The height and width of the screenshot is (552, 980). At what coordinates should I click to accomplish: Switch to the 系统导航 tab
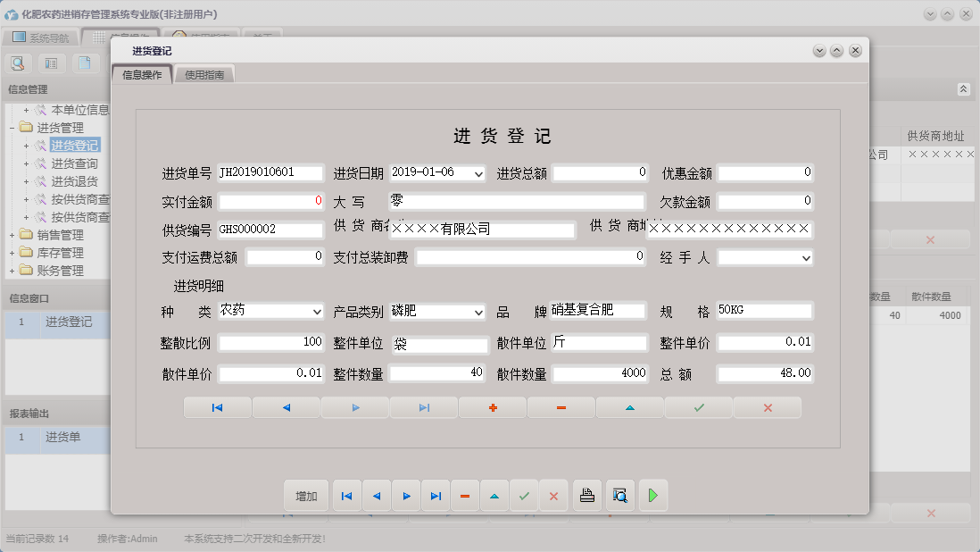(44, 36)
